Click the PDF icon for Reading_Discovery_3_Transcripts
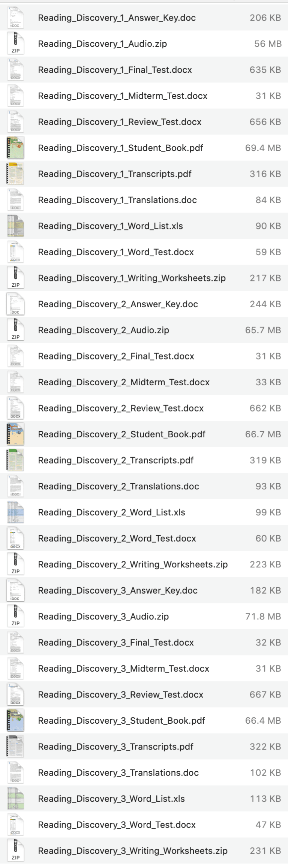This screenshot has height=868, width=288. [x=15, y=747]
